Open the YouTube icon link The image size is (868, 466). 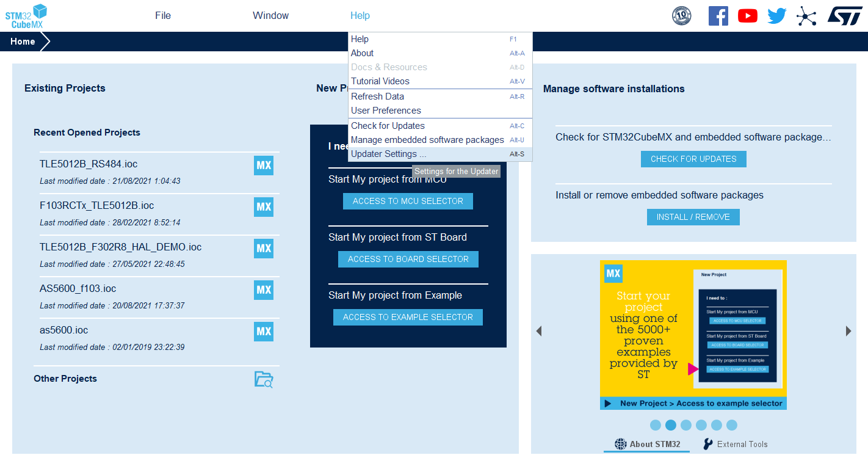[748, 16]
